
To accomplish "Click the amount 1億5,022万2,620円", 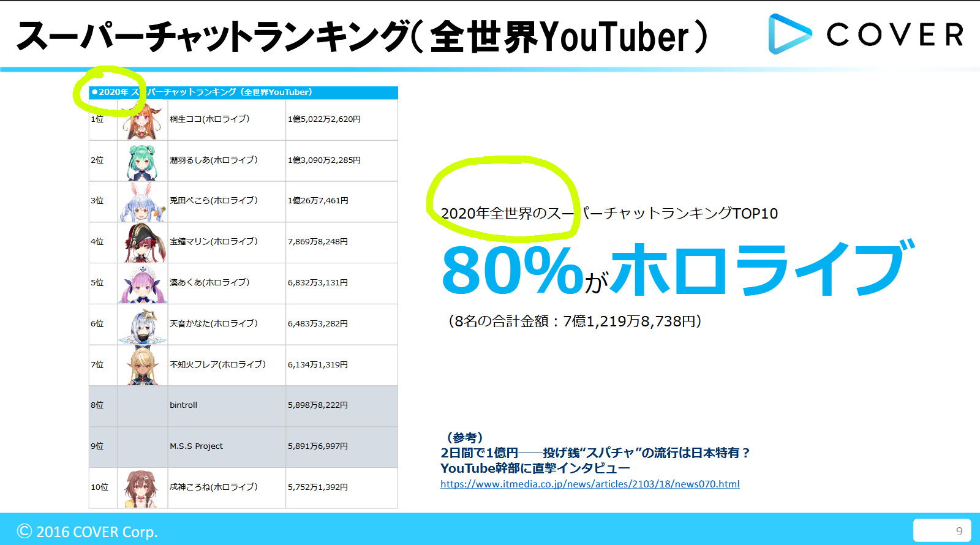I will (x=324, y=119).
